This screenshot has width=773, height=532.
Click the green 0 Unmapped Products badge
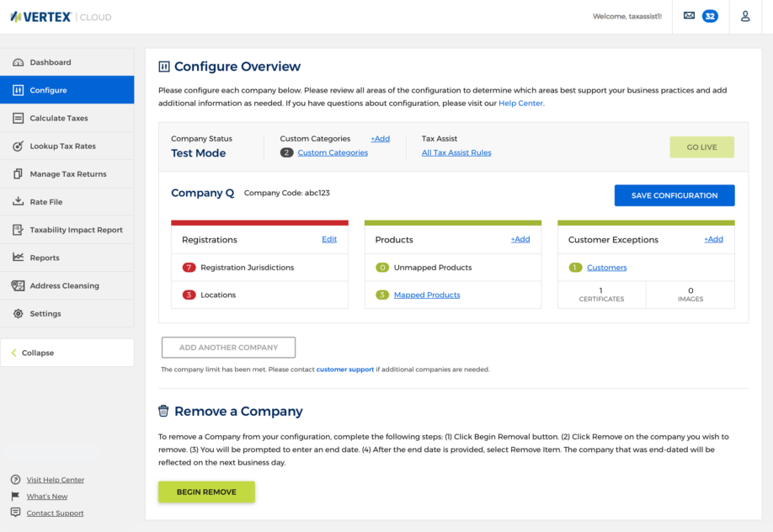tap(382, 267)
